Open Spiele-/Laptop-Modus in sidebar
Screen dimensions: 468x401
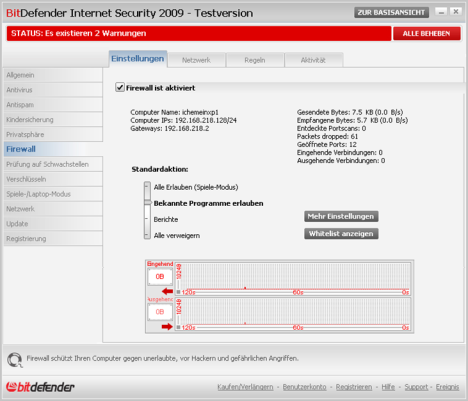point(53,194)
